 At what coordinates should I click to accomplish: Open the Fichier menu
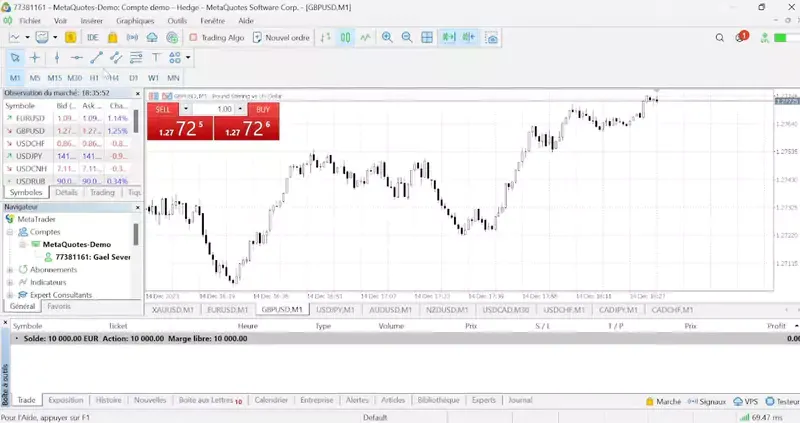click(x=30, y=21)
